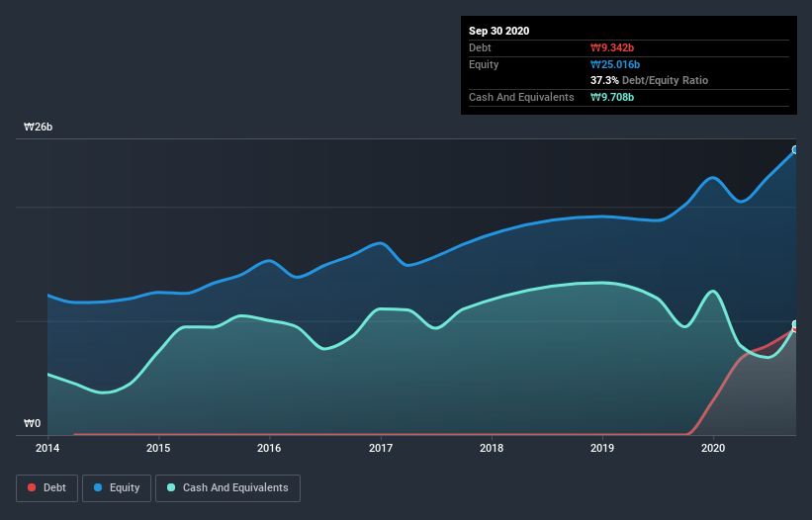This screenshot has width=812, height=520.
Task: Click the Sep 30 2020 tooltip date
Action: pyautogui.click(x=499, y=31)
